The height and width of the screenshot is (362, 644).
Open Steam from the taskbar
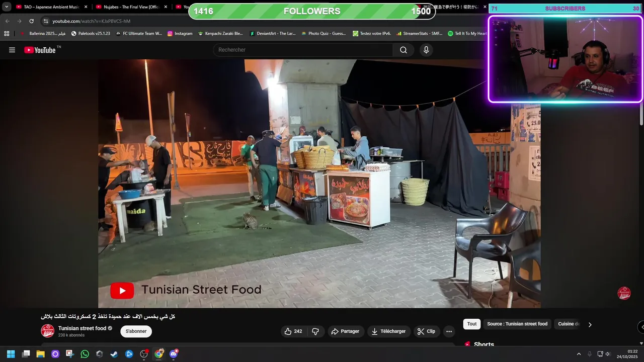[x=114, y=354]
